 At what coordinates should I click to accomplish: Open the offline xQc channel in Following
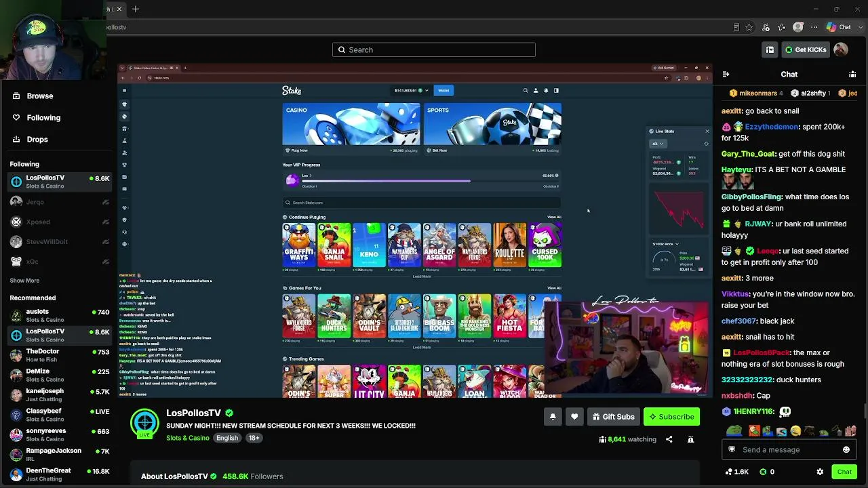pos(60,262)
